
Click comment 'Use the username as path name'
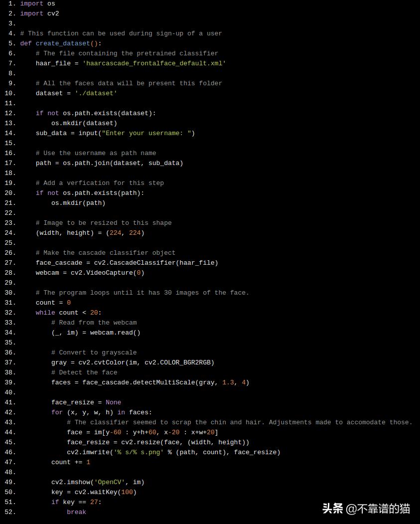(96, 153)
